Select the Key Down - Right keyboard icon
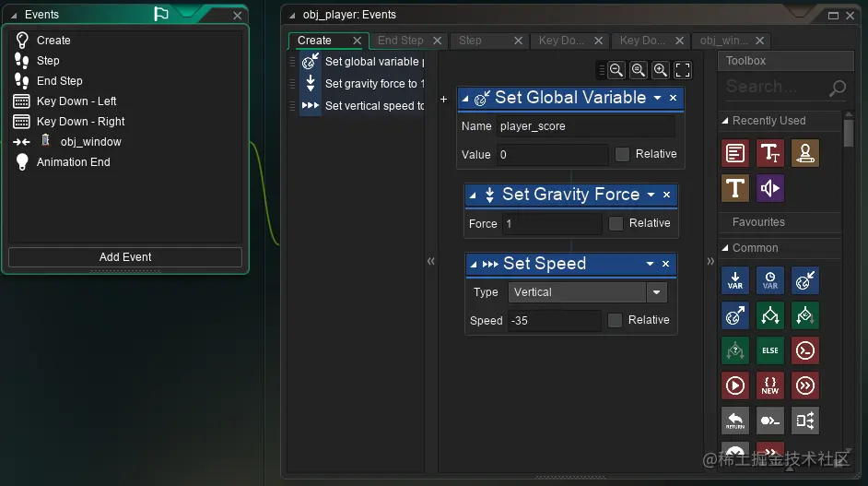This screenshot has height=486, width=868. 21,122
